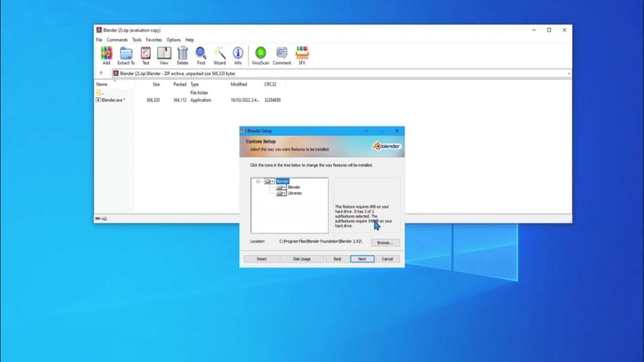This screenshot has height=362, width=644.
Task: Go up one level with arrow icon
Action: pos(101,73)
